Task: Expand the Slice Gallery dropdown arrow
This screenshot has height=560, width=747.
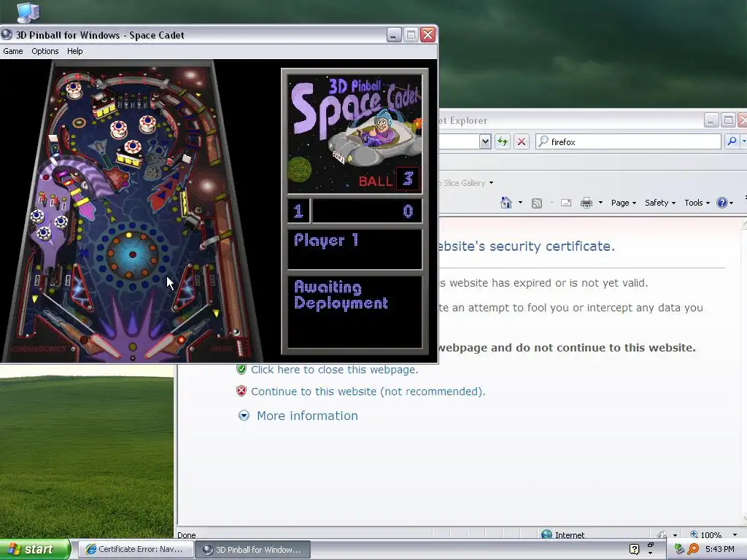Action: [491, 183]
